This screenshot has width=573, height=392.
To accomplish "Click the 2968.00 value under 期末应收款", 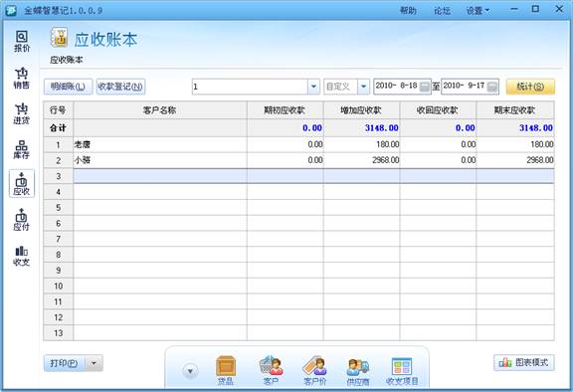I will pyautogui.click(x=540, y=160).
